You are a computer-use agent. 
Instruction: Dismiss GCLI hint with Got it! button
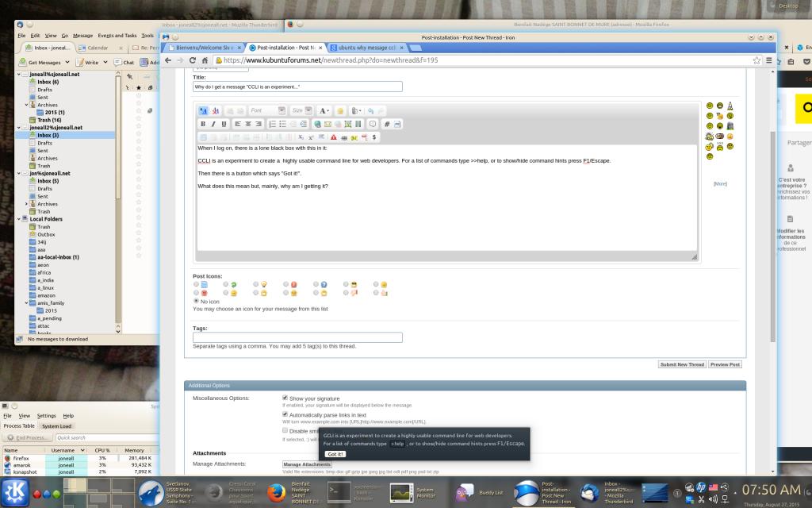pyautogui.click(x=335, y=454)
